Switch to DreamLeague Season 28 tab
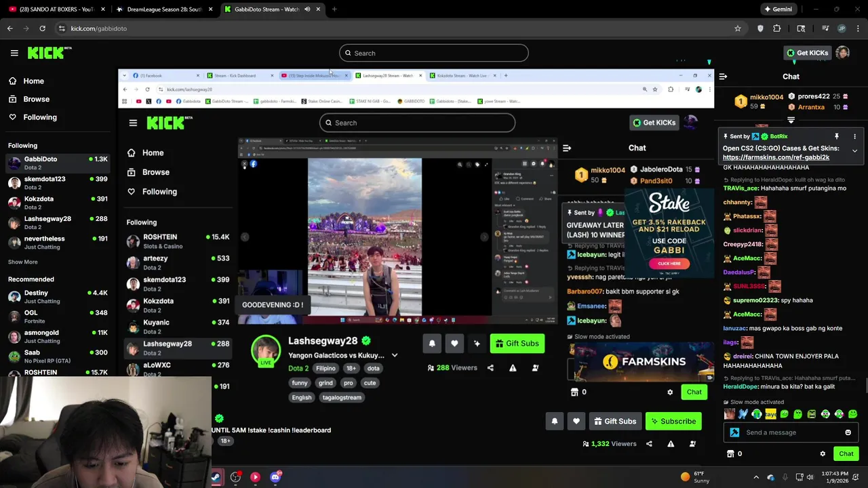The height and width of the screenshot is (488, 868). tap(163, 9)
